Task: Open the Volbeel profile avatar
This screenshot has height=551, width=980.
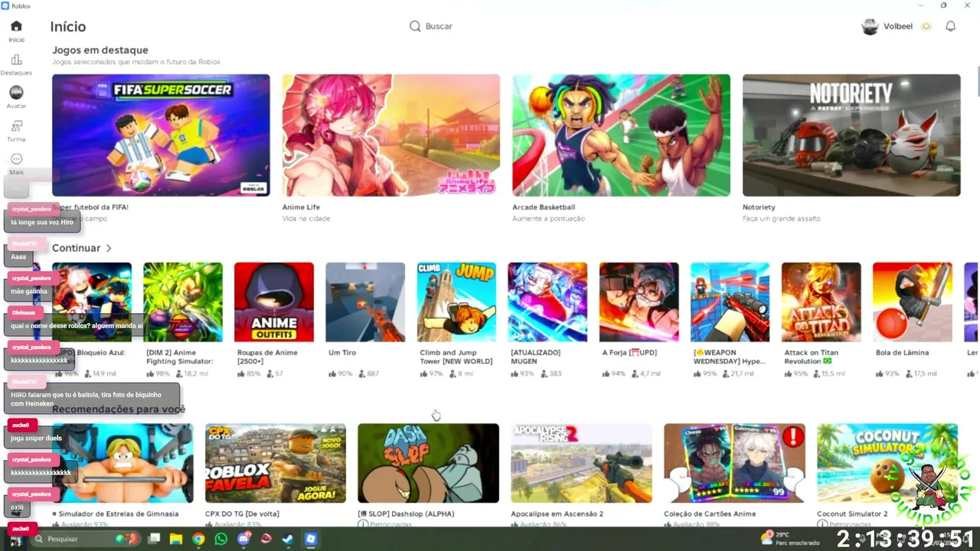Action: tap(870, 26)
